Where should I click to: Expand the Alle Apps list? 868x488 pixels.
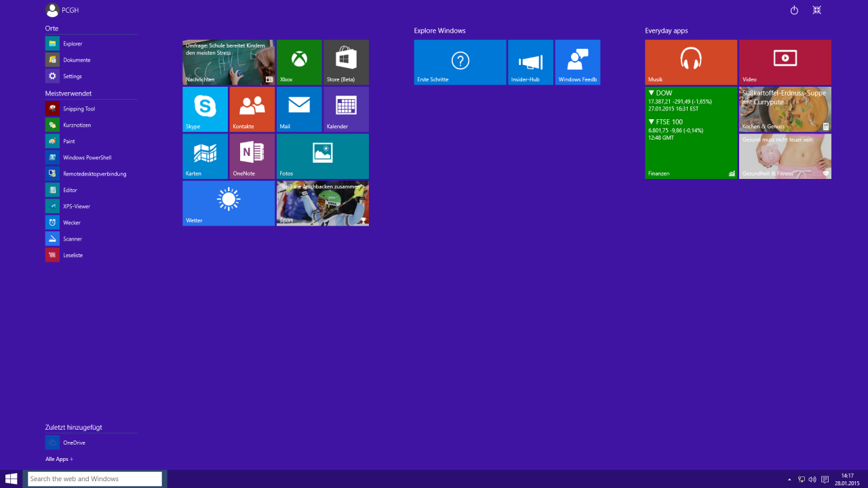[x=59, y=459]
